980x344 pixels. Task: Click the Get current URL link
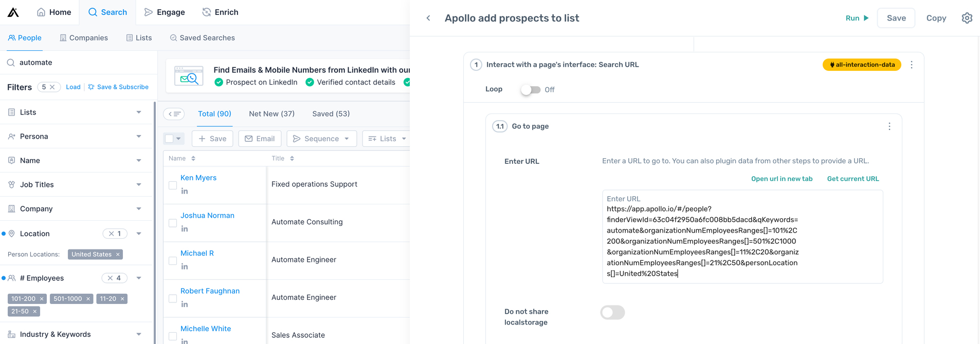852,179
